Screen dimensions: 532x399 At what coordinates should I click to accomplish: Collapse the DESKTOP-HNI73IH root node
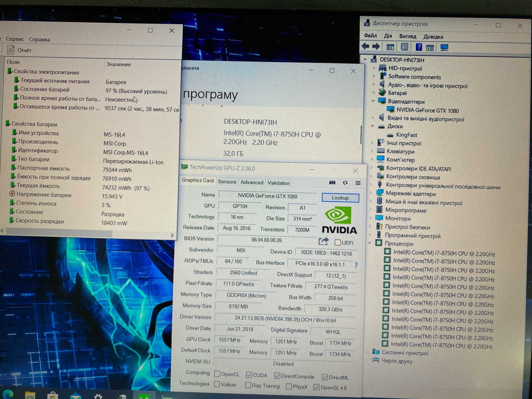365,59
